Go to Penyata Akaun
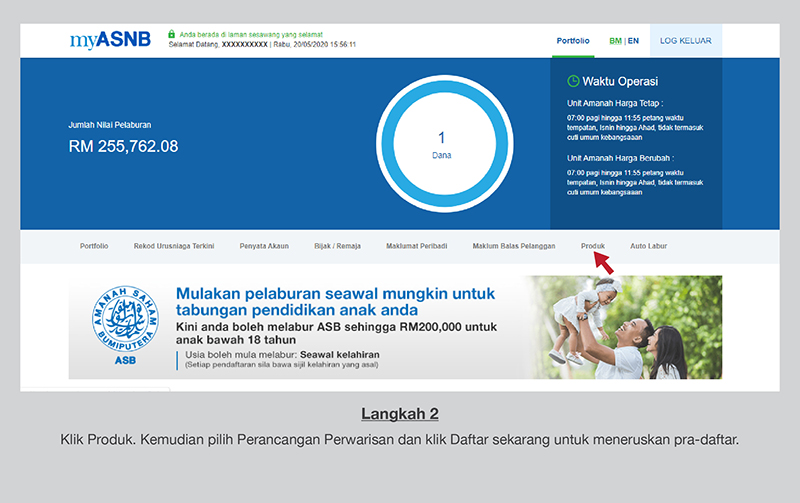Screen dimensions: 800x503 (262, 246)
